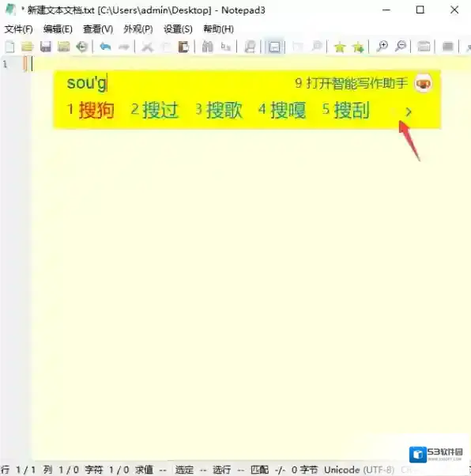Undo the last edit with the blue arrow
The width and height of the screenshot is (471, 476).
(x=105, y=47)
